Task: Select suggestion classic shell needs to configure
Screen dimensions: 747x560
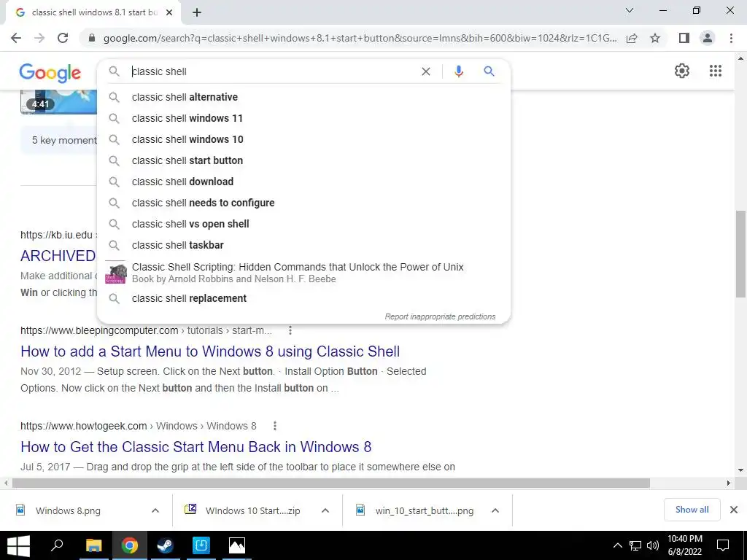Action: (x=303, y=203)
